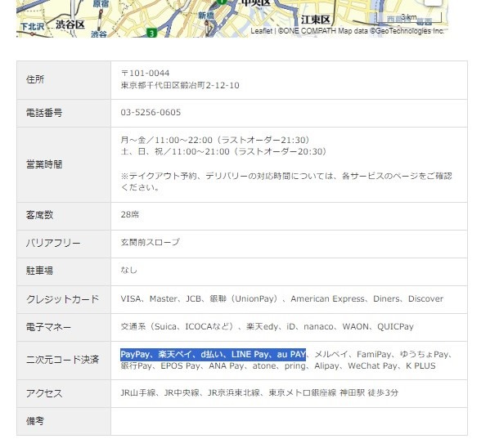This screenshot has height=448, width=481.
Task: Click the クレジットカード label cell
Action: pos(64,299)
